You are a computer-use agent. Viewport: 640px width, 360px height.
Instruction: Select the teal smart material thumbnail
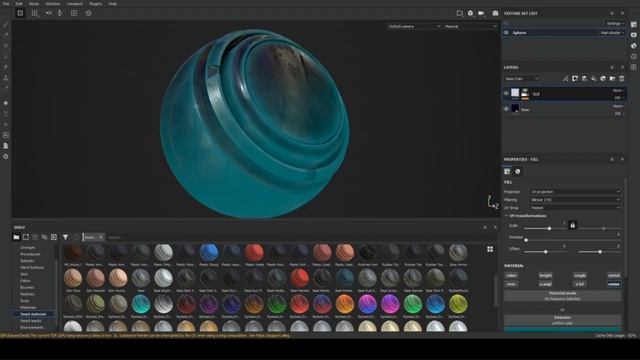[x=141, y=304]
